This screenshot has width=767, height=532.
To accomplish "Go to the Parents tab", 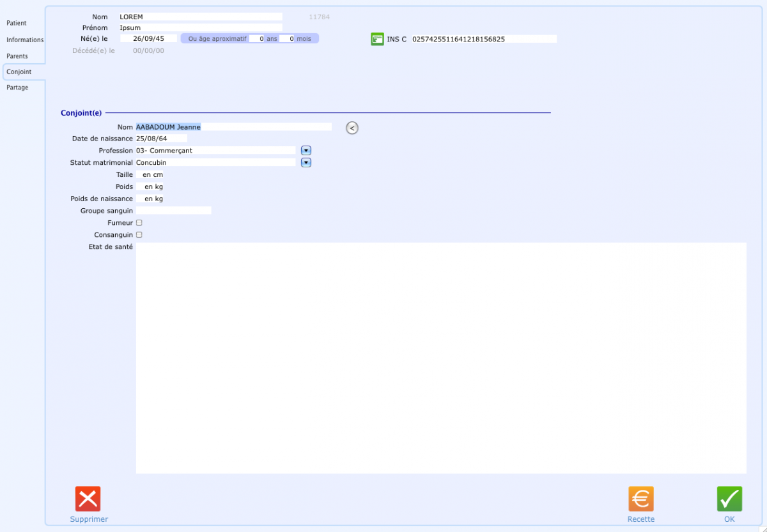I will 17,56.
